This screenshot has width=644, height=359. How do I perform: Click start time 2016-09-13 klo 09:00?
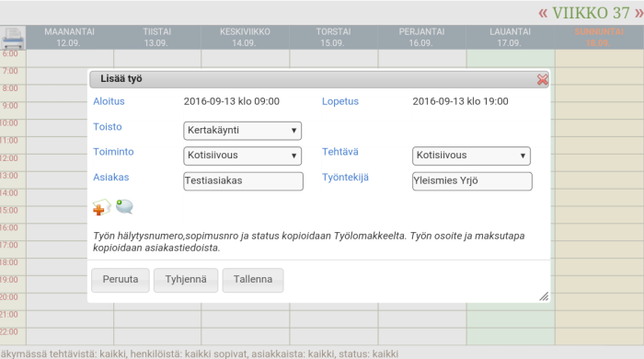pyautogui.click(x=232, y=101)
